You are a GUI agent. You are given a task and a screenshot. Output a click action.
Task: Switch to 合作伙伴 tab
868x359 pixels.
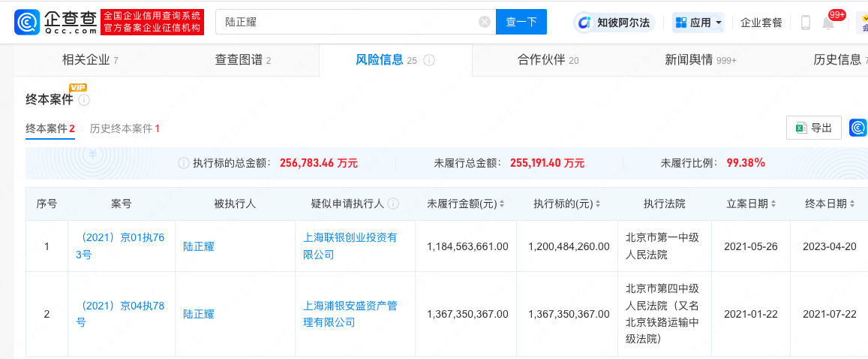tap(548, 60)
